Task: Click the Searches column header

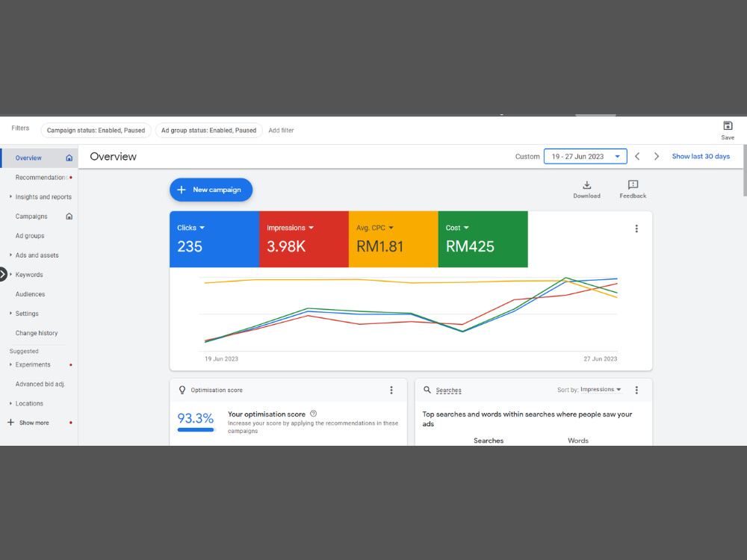Action: click(489, 441)
